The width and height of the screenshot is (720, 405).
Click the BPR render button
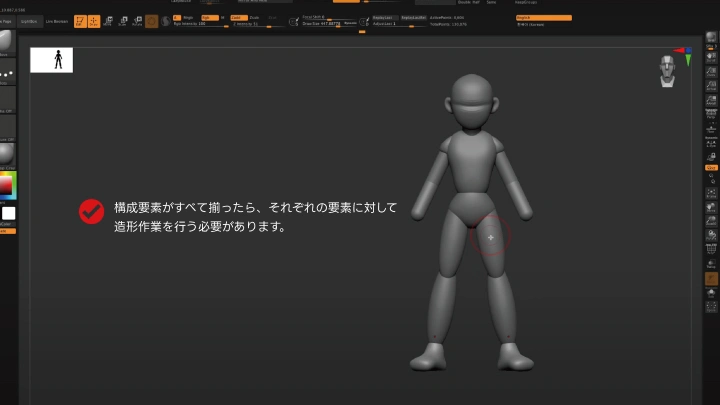pos(711,37)
